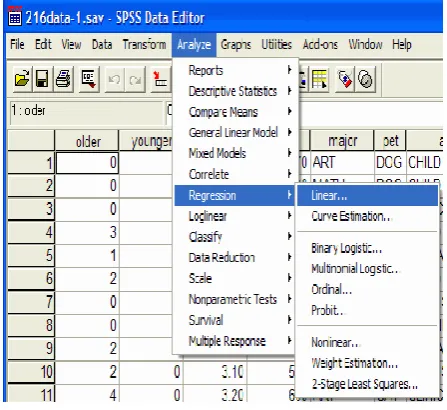Image resolution: width=447 pixels, height=410 pixels.
Task: Open the Edit menu
Action: (x=43, y=44)
